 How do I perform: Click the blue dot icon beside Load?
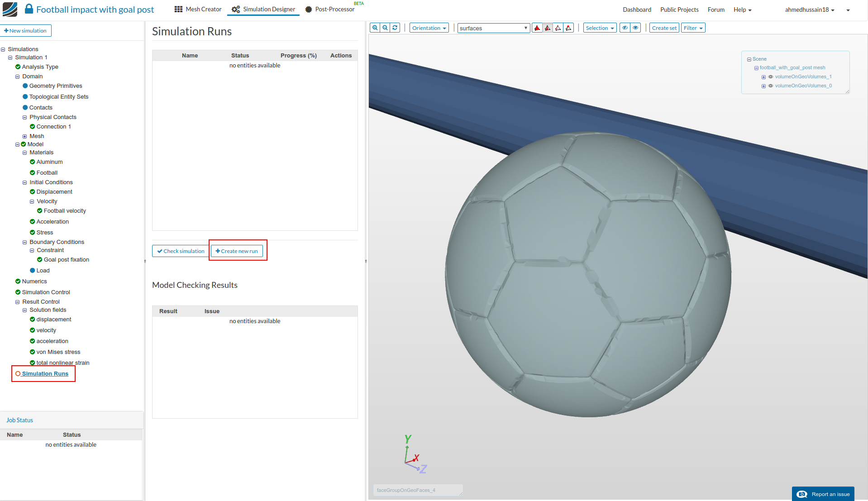pyautogui.click(x=33, y=271)
